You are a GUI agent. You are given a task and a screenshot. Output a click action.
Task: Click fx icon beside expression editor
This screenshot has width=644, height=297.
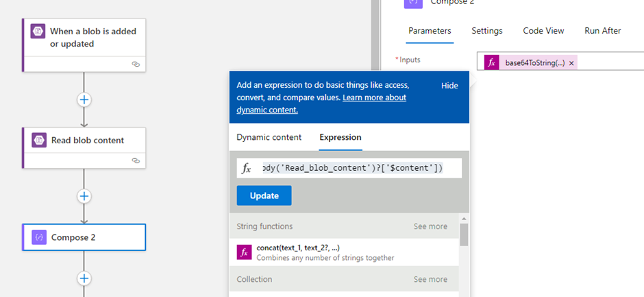247,168
